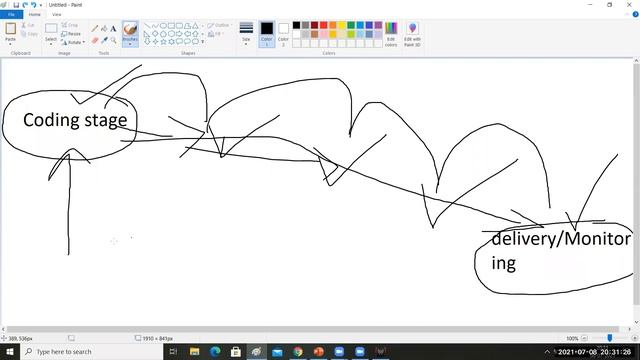Viewport: 640px width, 360px height.
Task: Expand the Shapes gallery more arrow
Action: [203, 42]
